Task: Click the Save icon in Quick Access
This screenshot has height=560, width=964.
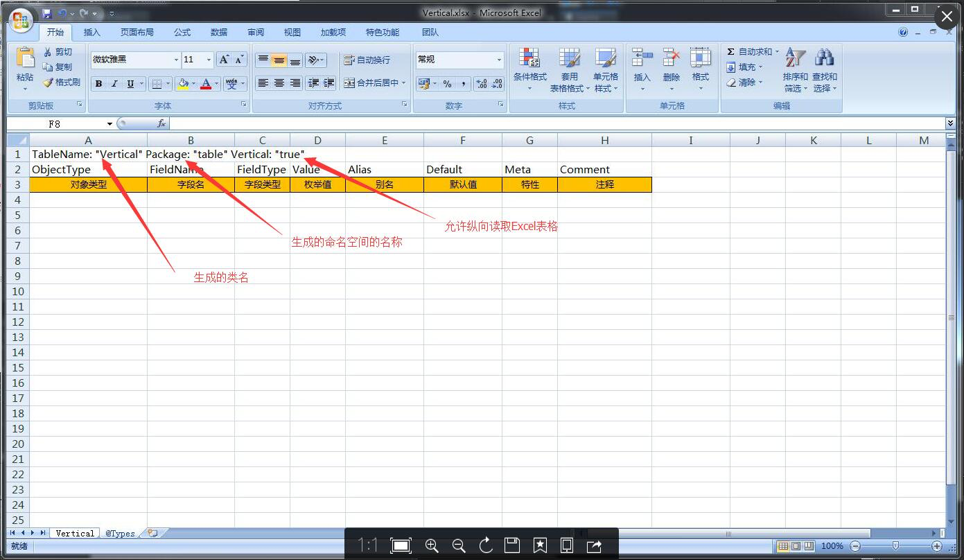Action: [47, 13]
